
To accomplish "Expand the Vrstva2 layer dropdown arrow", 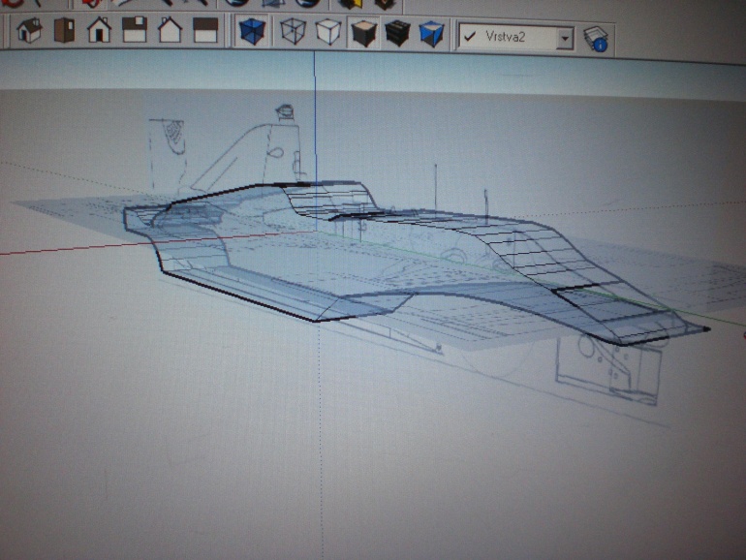I will [x=565, y=38].
